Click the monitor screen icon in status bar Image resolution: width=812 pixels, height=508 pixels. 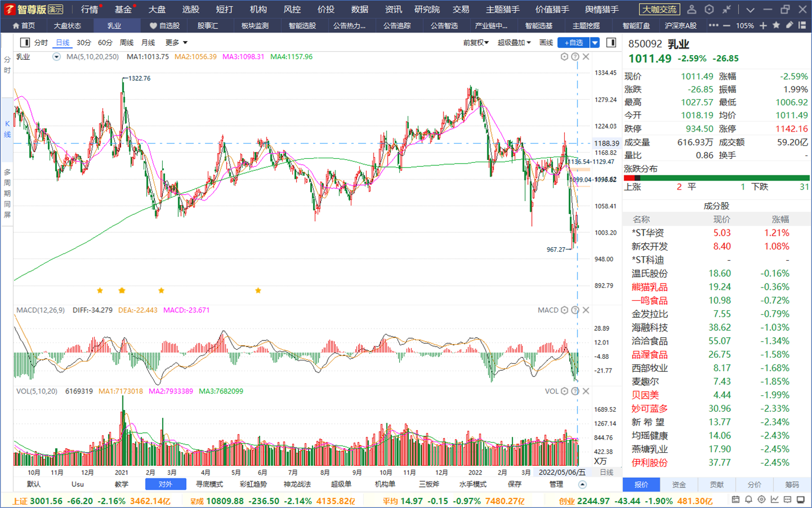(801, 499)
